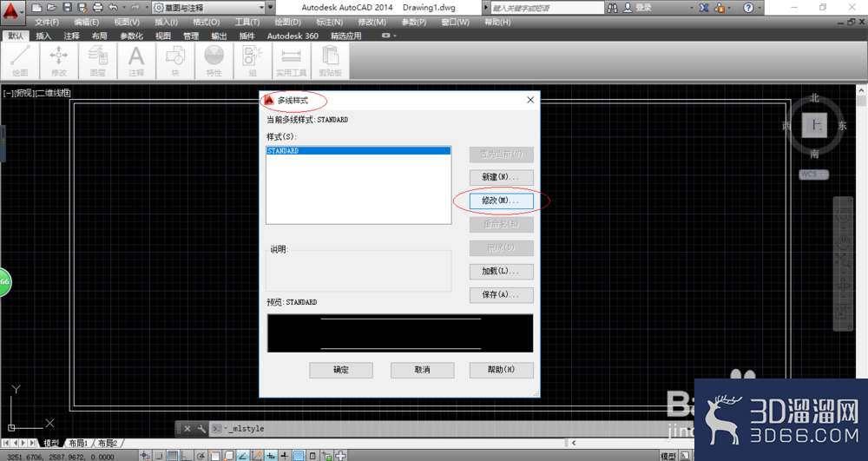Viewport: 868px width, 461px height.
Task: Open the Draw (绘图) ribbon panel
Action: pos(20,61)
